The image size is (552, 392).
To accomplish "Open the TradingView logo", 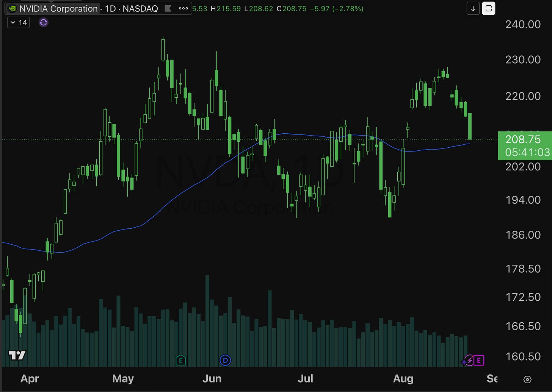I will [x=17, y=355].
